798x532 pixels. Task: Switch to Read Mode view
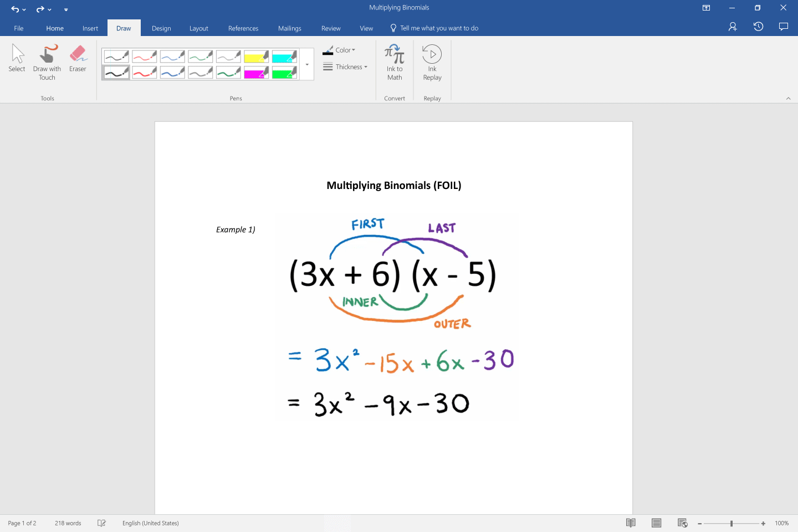pyautogui.click(x=631, y=523)
